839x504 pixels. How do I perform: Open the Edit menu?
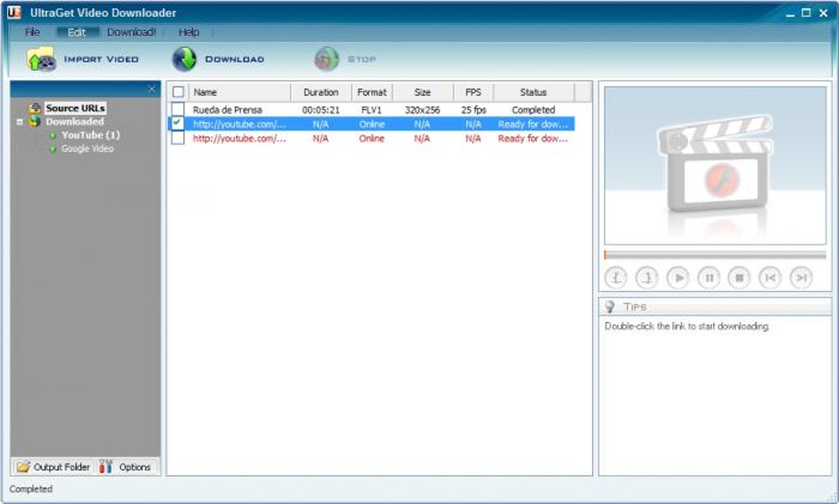pos(77,32)
